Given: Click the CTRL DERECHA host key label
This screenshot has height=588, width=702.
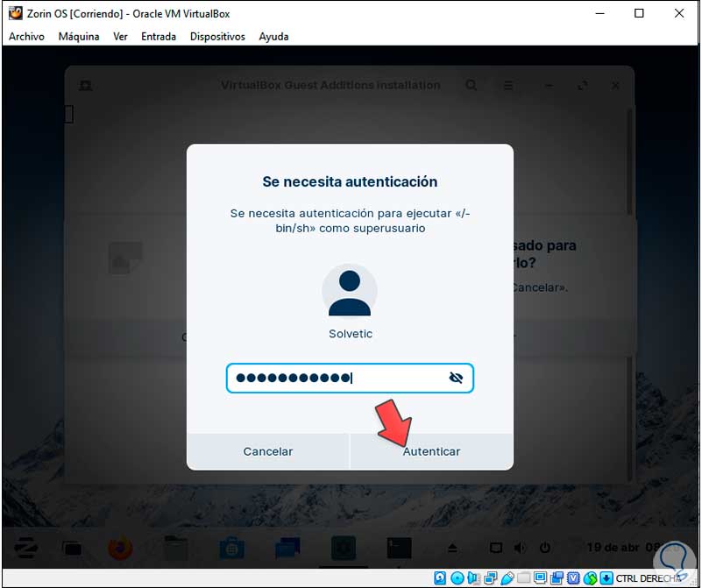Looking at the screenshot, I should click(648, 578).
